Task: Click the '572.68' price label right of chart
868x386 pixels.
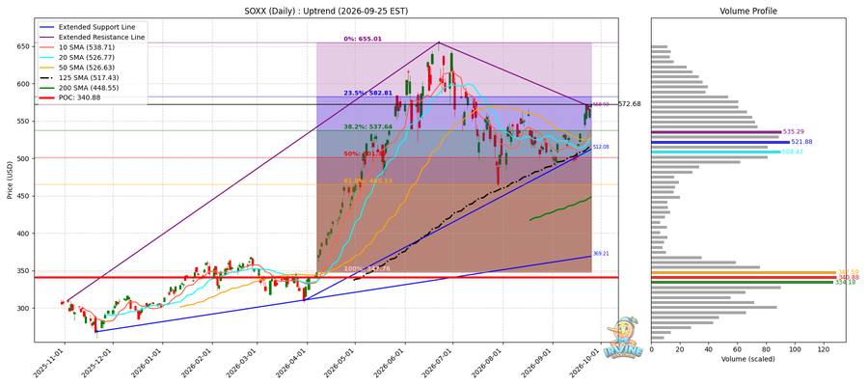Action: [630, 103]
